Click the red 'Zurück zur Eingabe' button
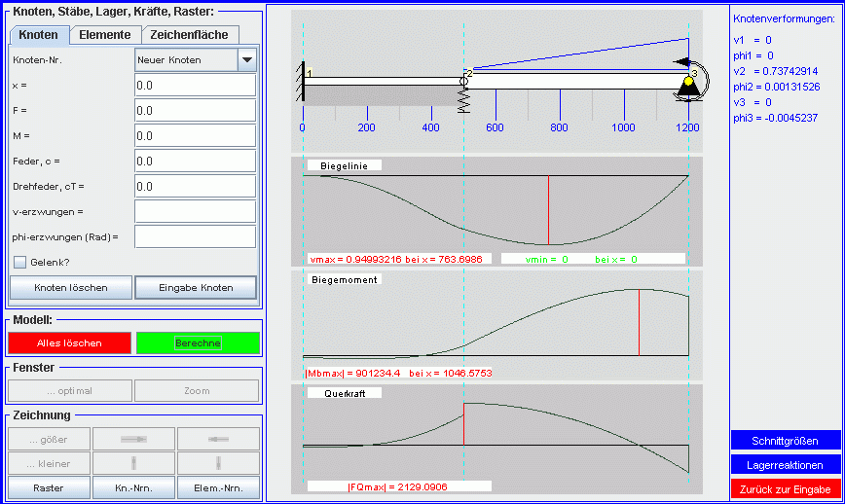 (785, 488)
